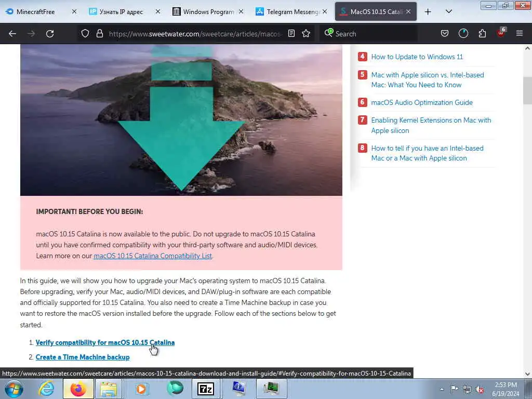This screenshot has height=399, width=532.
Task: Open the Extensions puzzle icon
Action: [482, 33]
